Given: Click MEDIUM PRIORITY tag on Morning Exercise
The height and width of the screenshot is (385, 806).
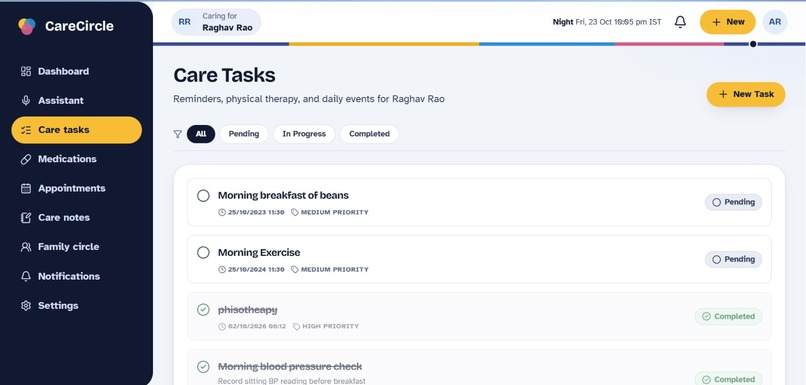Looking at the screenshot, I should tap(330, 269).
